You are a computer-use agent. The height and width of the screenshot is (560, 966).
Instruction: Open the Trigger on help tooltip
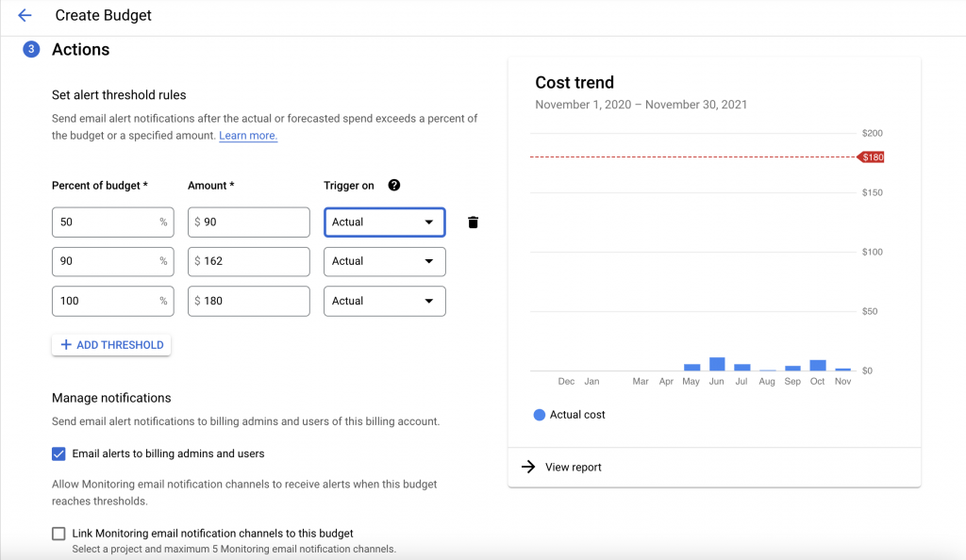(x=394, y=185)
